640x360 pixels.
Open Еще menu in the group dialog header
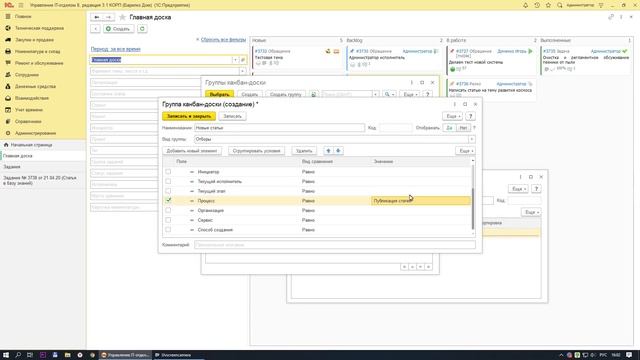tap(453, 116)
